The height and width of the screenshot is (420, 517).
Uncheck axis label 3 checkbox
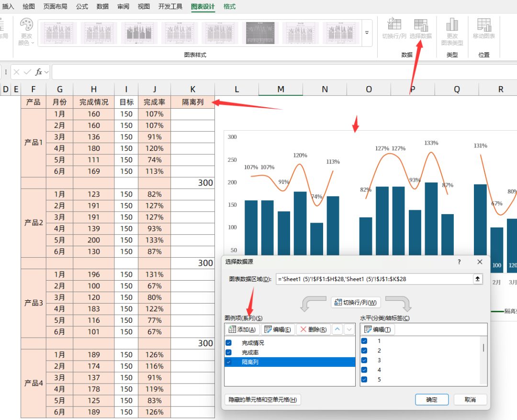coord(365,360)
